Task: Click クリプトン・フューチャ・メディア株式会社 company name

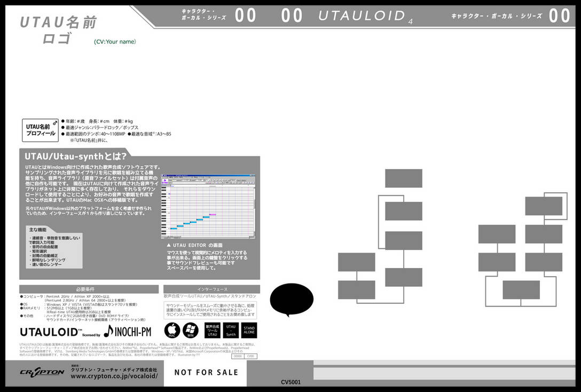Action: pos(114,370)
